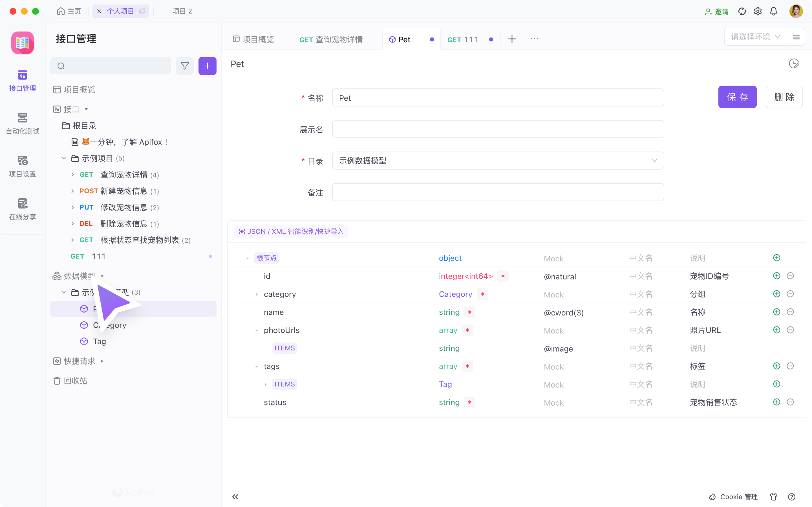Image resolution: width=812 pixels, height=507 pixels.
Task: Switch to the GET 查询宠物详情 tab
Action: pos(331,39)
